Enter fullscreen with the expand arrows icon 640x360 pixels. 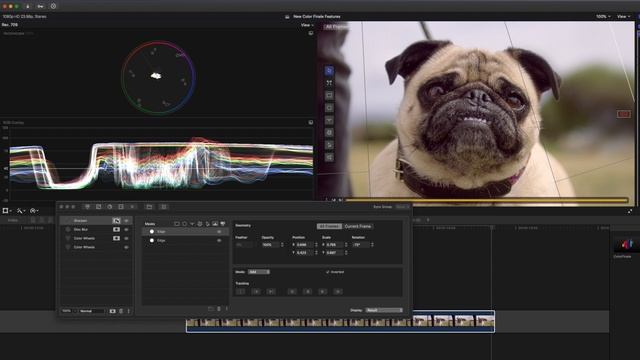630,211
